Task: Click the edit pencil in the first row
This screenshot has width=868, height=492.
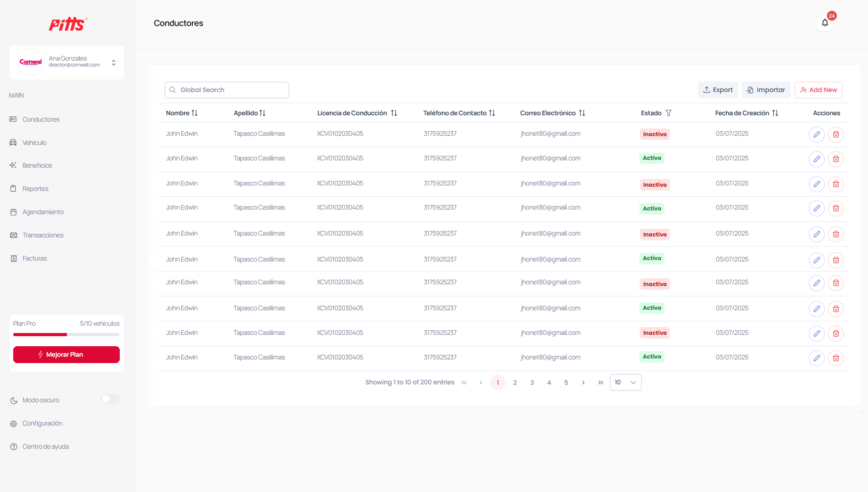Action: tap(817, 134)
